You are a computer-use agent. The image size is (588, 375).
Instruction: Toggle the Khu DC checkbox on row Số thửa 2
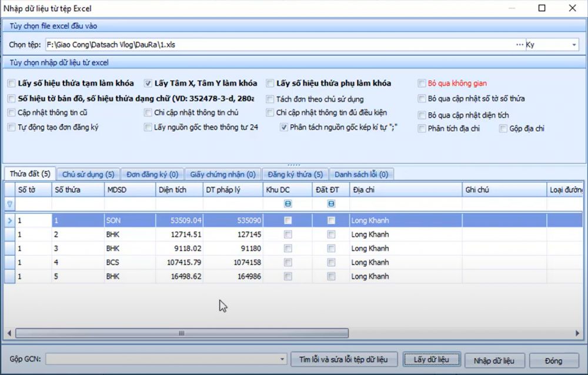point(288,234)
